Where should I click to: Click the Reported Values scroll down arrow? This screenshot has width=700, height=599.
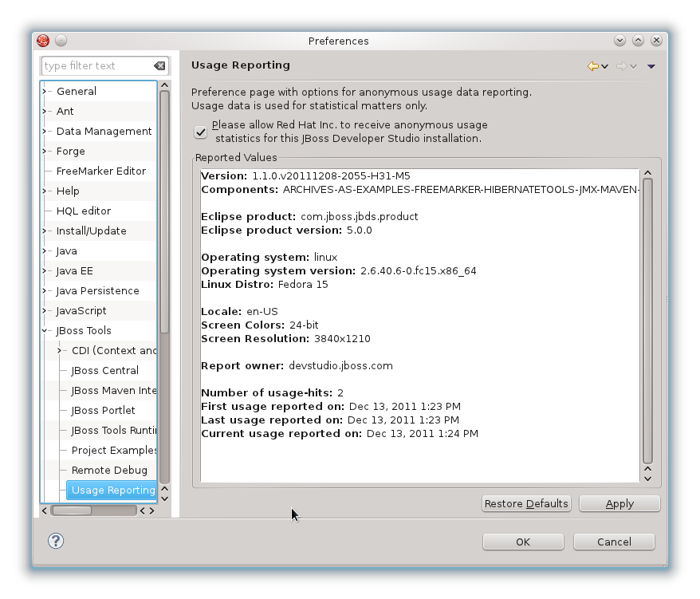[647, 479]
